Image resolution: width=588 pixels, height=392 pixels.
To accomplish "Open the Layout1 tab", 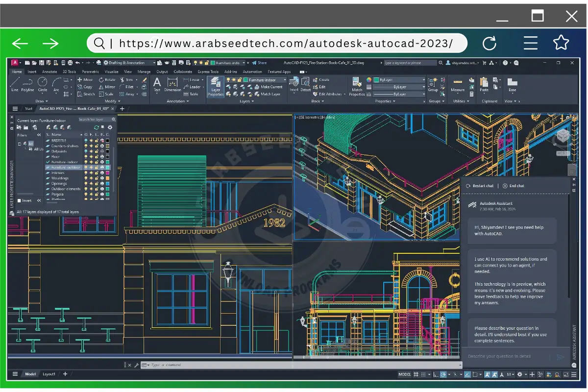I will [x=49, y=373].
